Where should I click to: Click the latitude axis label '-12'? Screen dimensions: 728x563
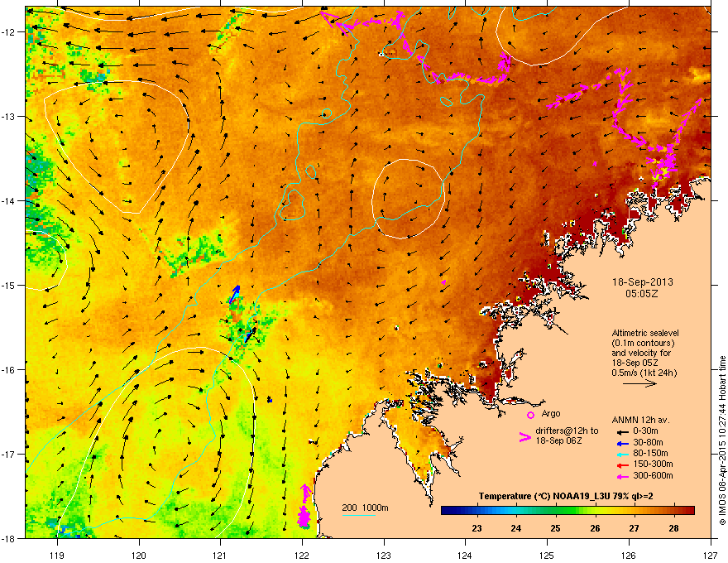(8, 32)
